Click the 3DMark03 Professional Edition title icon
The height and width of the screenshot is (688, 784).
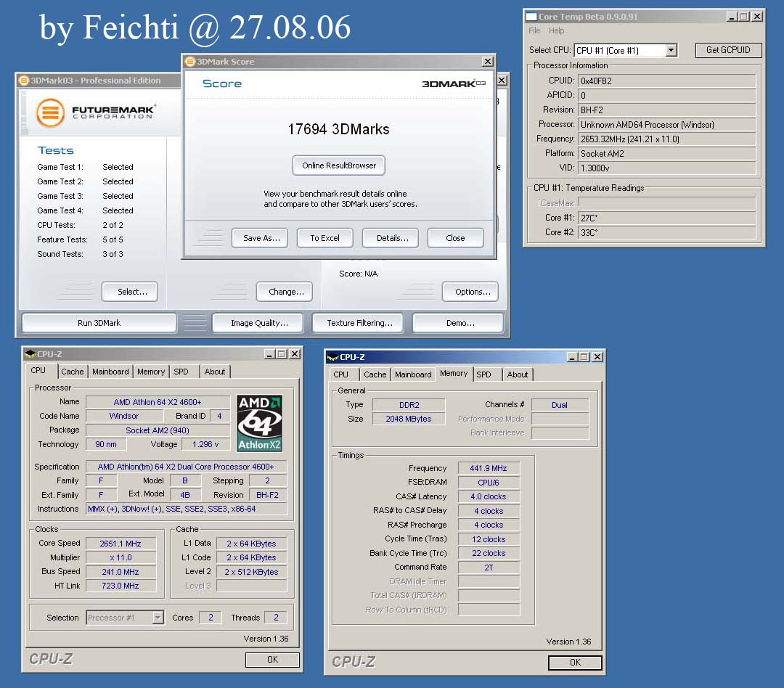pos(23,81)
